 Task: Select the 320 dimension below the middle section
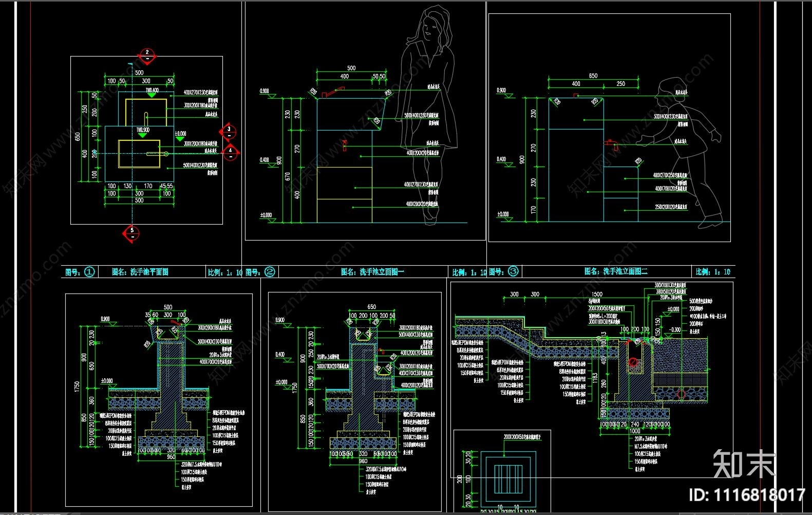[363, 454]
